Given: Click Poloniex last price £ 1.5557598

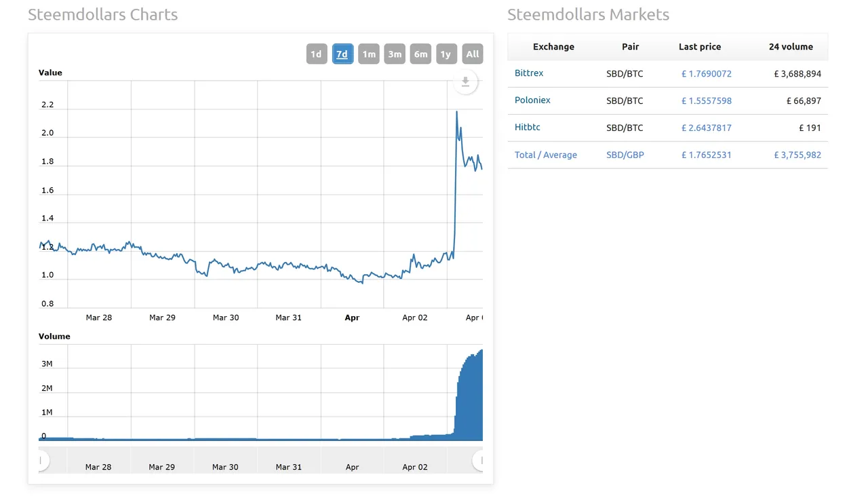Looking at the screenshot, I should (x=707, y=100).
